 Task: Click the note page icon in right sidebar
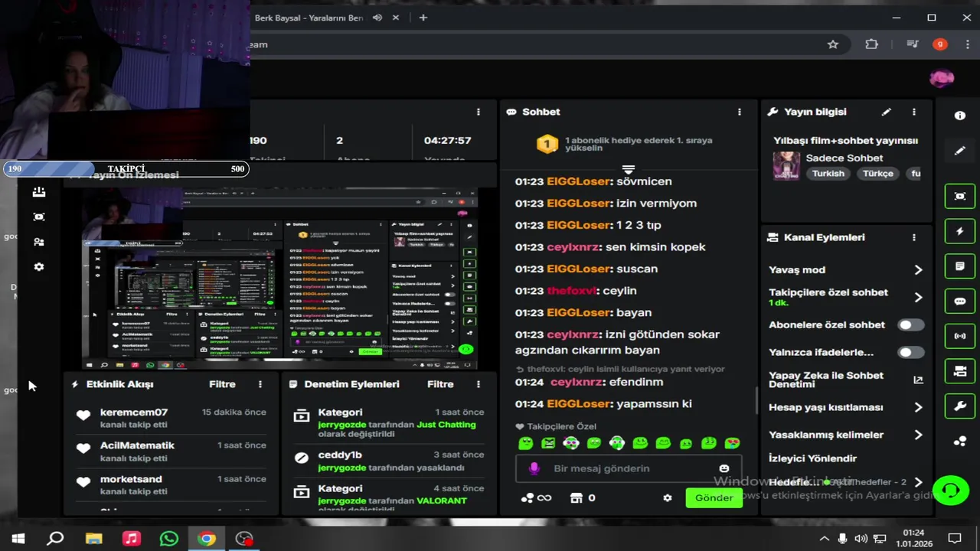click(x=960, y=266)
